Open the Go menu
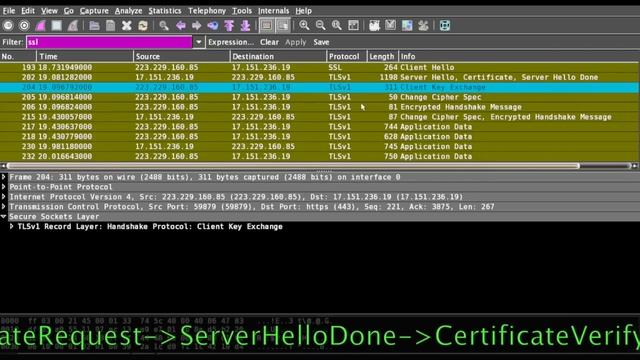Image resolution: width=640 pixels, height=360 pixels. pos(69,11)
